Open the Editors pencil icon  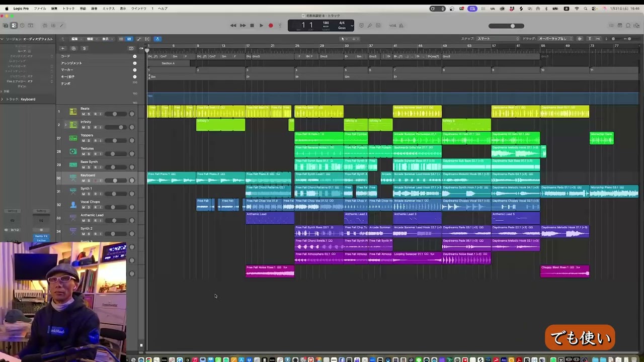pyautogui.click(x=61, y=26)
